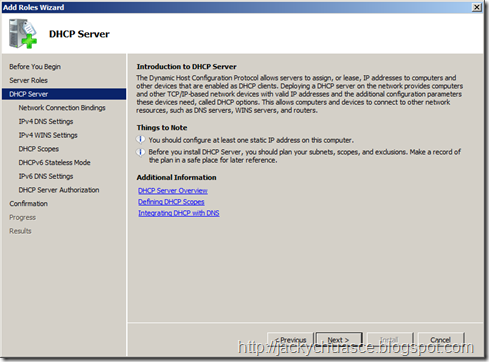Image resolution: width=489 pixels, height=362 pixels.
Task: Click the DHCP Server role icon in header
Action: click(x=23, y=34)
